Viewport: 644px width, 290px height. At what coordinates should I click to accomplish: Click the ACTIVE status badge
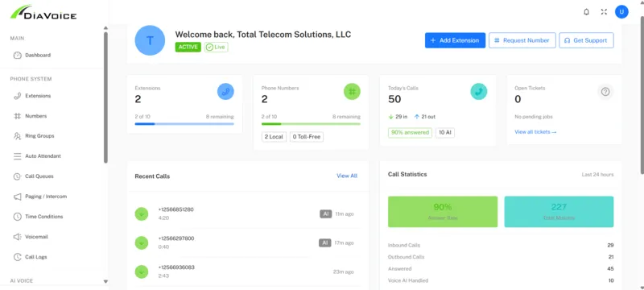click(188, 47)
